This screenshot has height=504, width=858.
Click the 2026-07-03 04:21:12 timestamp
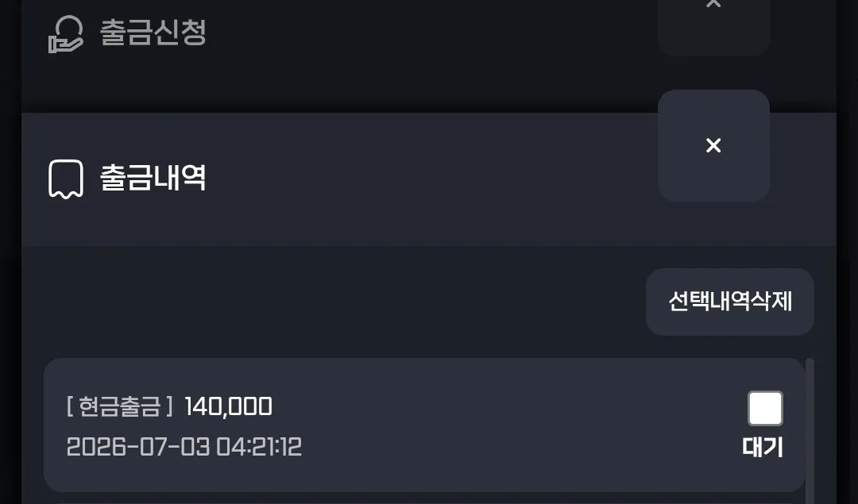pos(184,447)
